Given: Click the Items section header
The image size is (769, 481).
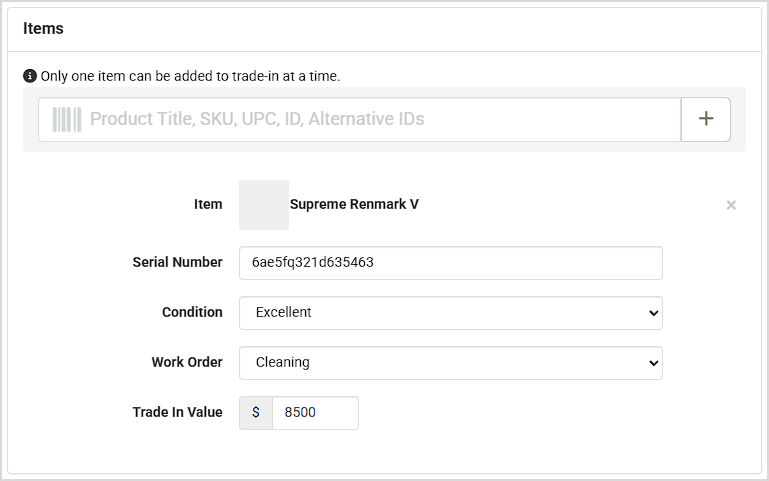Looking at the screenshot, I should tap(44, 29).
